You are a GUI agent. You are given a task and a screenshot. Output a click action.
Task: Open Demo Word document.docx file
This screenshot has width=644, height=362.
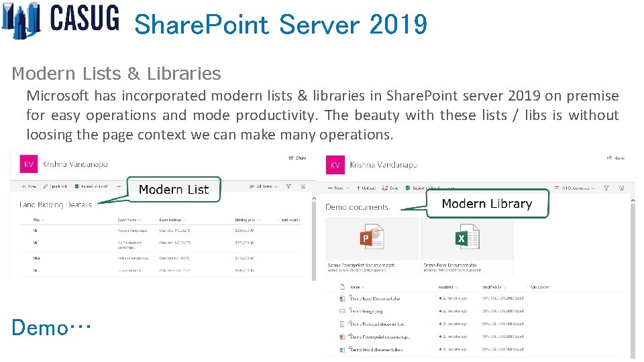[x=376, y=350]
